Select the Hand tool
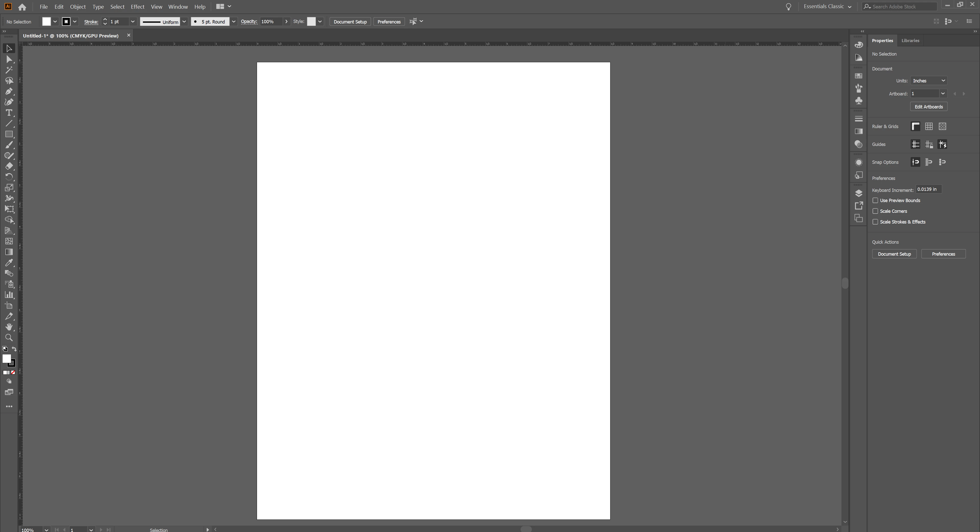The width and height of the screenshot is (980, 532). point(9,327)
